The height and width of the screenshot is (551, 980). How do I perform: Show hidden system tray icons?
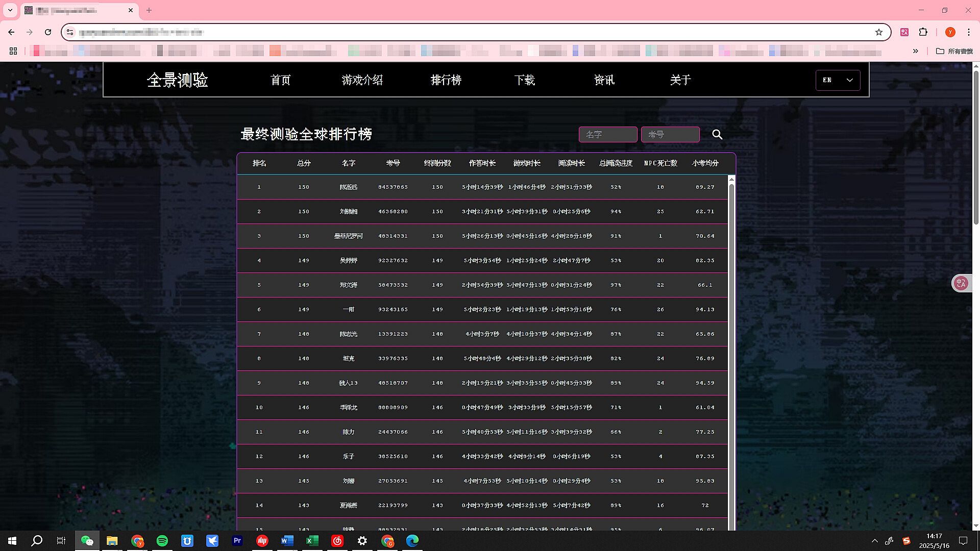pyautogui.click(x=874, y=541)
